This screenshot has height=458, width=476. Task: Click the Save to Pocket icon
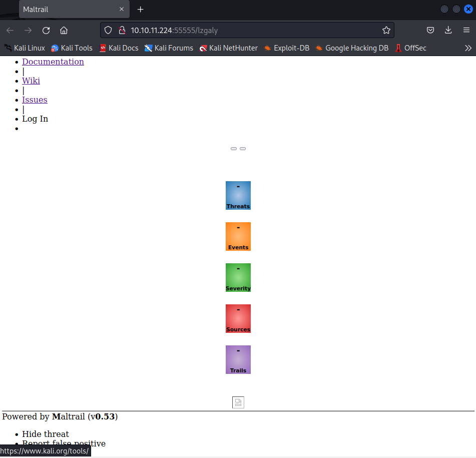[430, 30]
